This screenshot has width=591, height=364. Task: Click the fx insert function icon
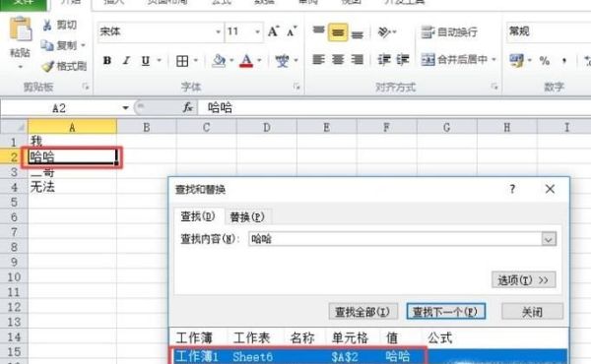[188, 108]
